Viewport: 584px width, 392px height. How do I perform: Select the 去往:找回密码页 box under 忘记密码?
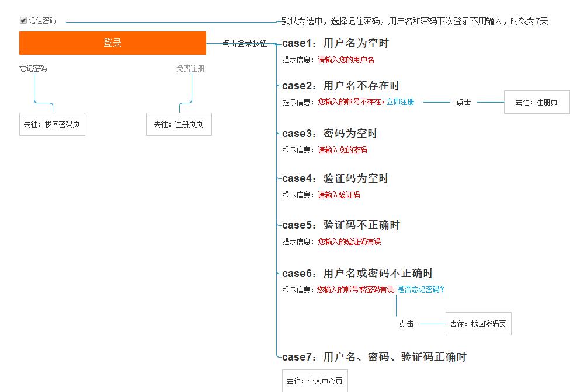pos(52,124)
